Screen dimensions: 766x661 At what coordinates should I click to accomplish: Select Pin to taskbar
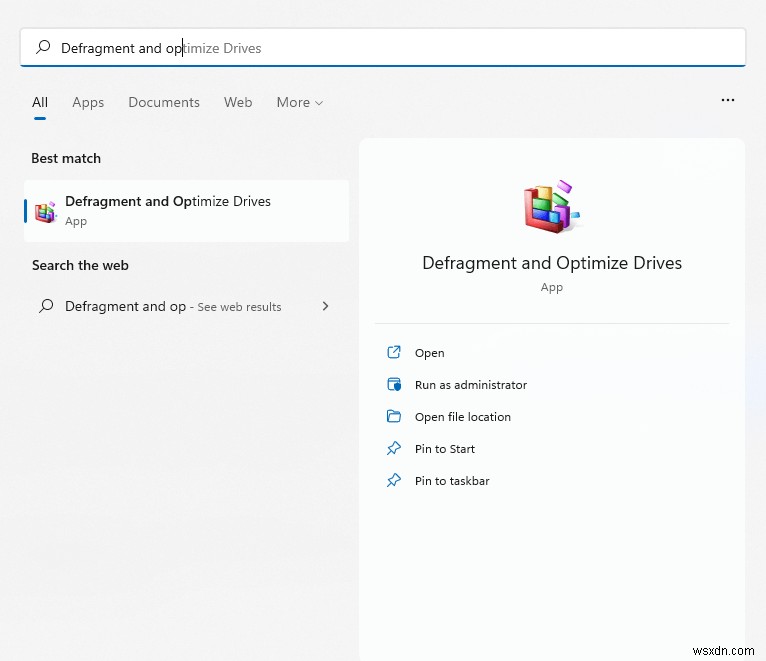452,481
